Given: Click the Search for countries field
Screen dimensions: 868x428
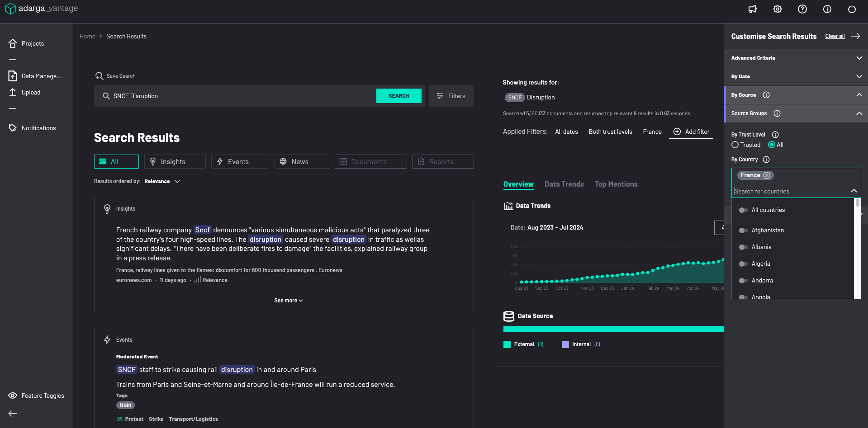Looking at the screenshot, I should [792, 191].
